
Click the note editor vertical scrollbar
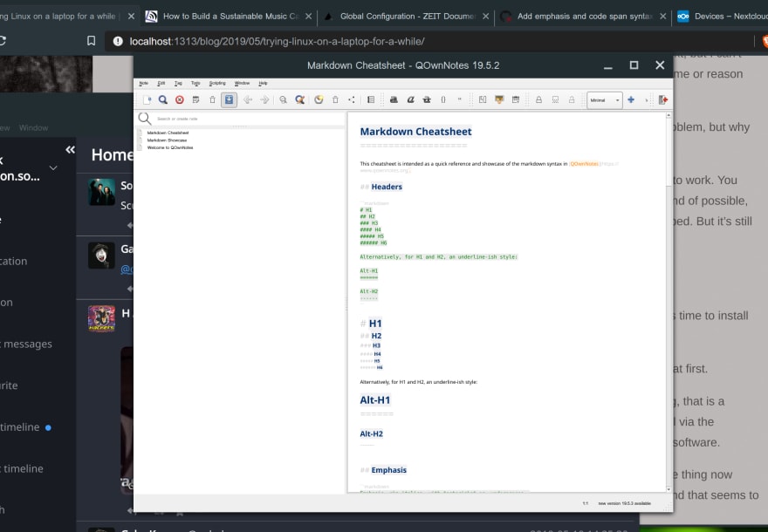pyautogui.click(x=669, y=302)
